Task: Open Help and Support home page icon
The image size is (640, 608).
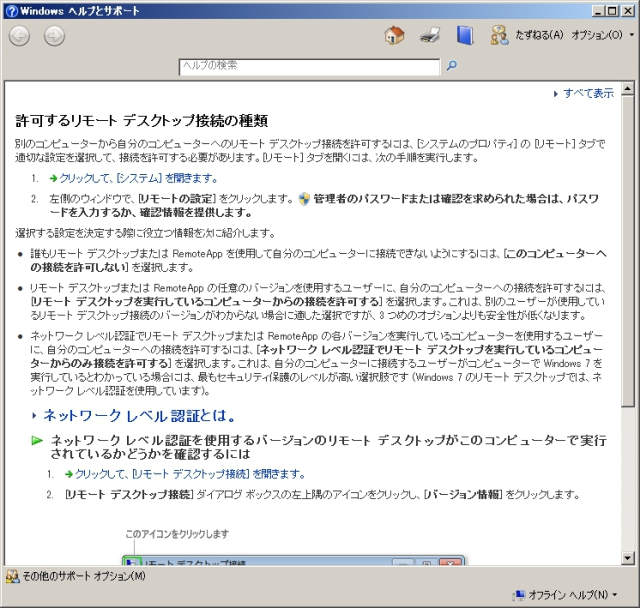Action: coord(394,35)
